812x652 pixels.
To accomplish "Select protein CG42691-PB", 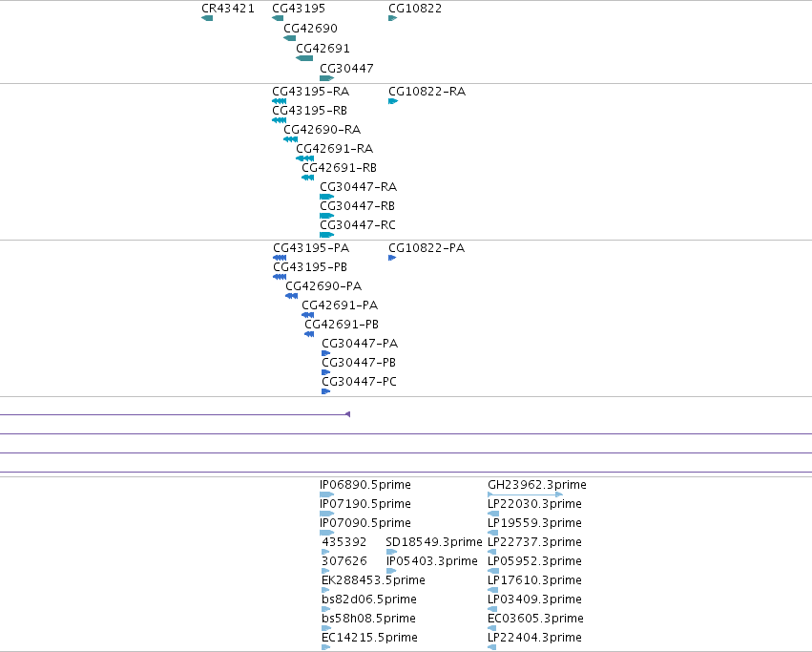I will pos(309,334).
